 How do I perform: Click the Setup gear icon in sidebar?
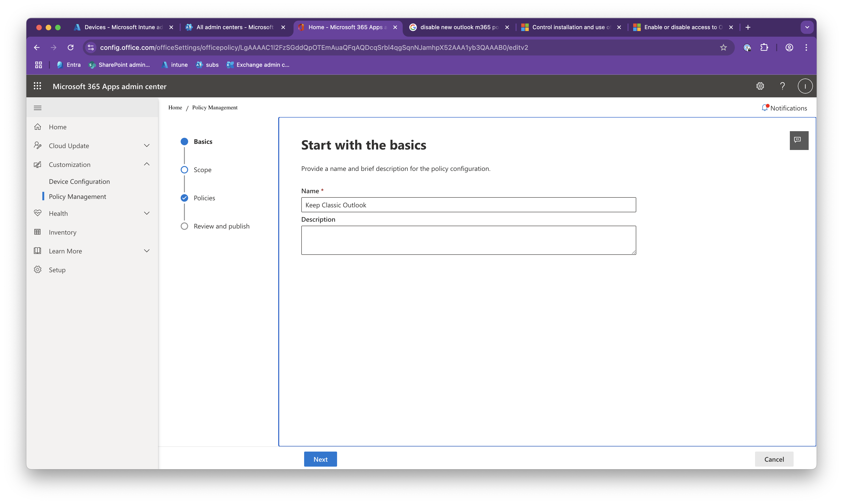38,270
